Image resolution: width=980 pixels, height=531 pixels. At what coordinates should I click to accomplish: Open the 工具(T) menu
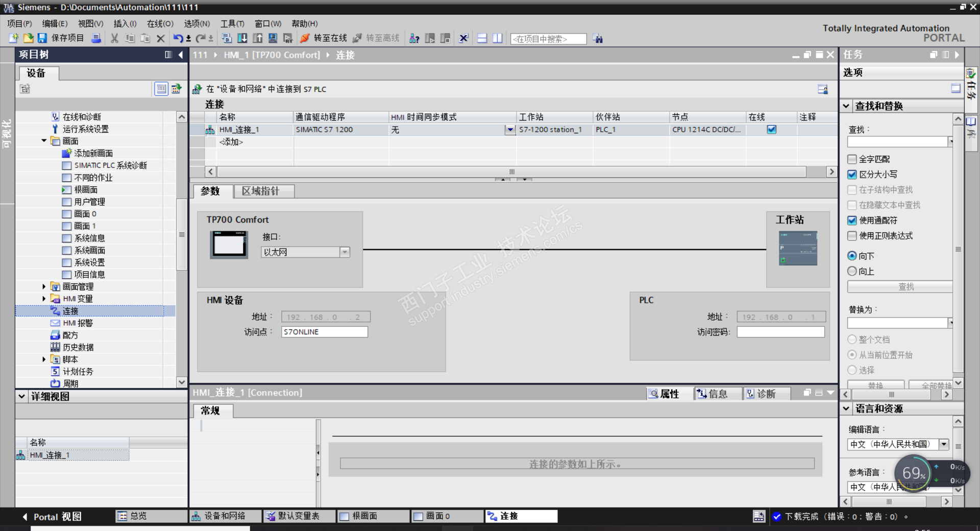[232, 23]
